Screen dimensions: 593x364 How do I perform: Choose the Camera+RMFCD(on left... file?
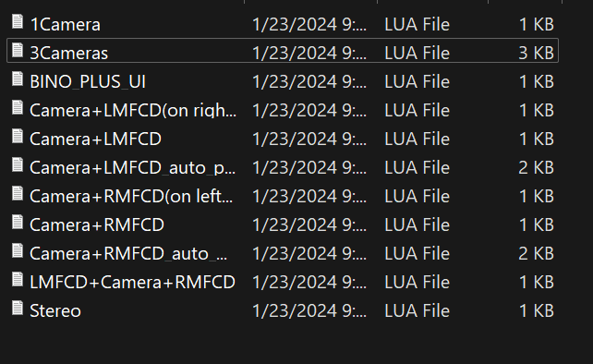[131, 197]
